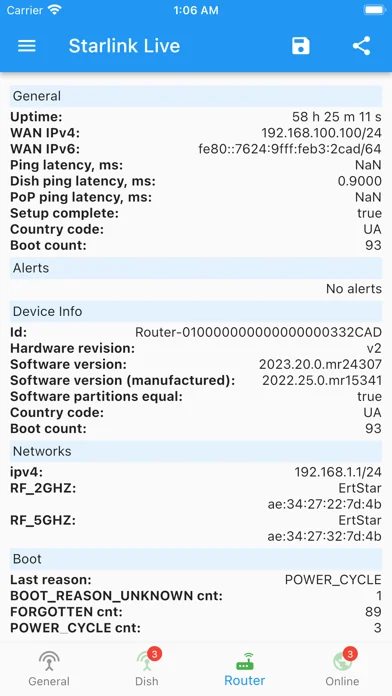This screenshot has height=696, width=392.
Task: Tap the Router Id value
Action: [x=258, y=332]
